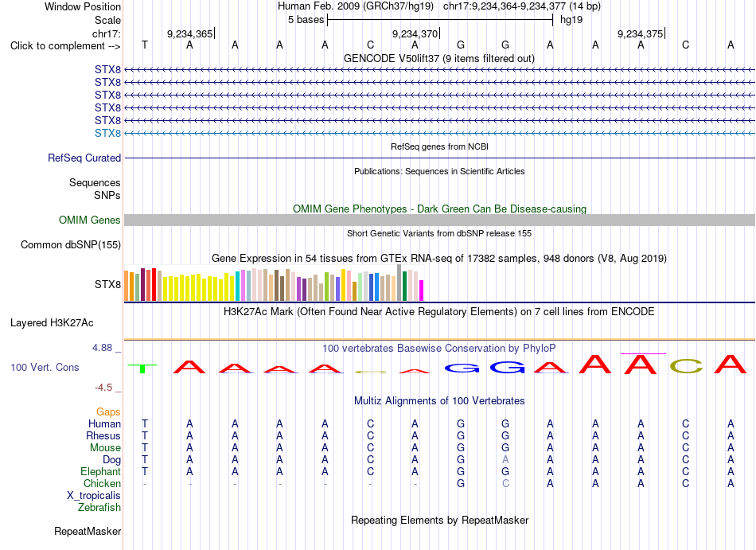This screenshot has width=756, height=550.
Task: Open 'Publications: Sequences in Scientific Articles' title
Action: point(439,171)
